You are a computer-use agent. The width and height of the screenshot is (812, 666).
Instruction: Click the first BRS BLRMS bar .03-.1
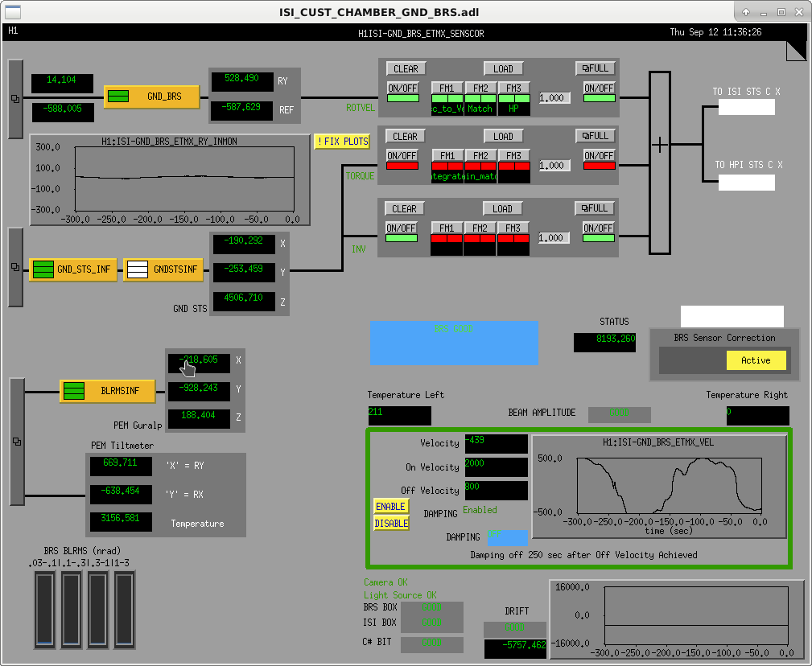point(45,609)
